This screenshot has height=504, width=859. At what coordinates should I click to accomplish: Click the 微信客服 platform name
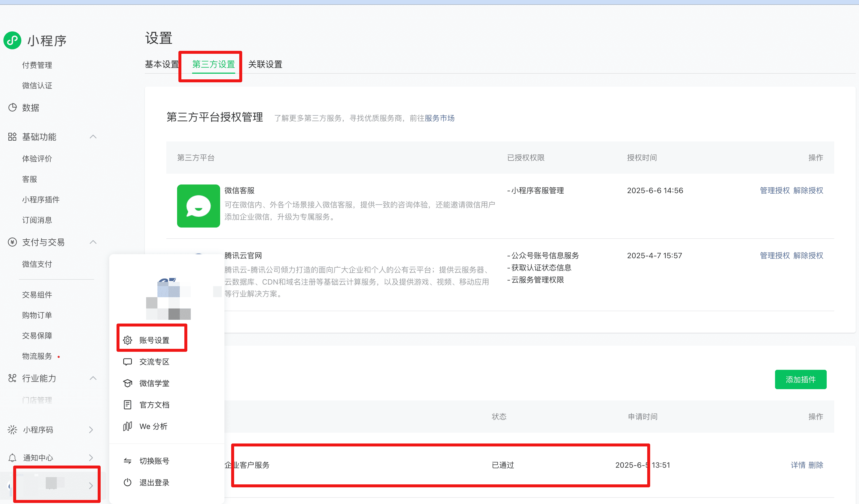point(239,190)
